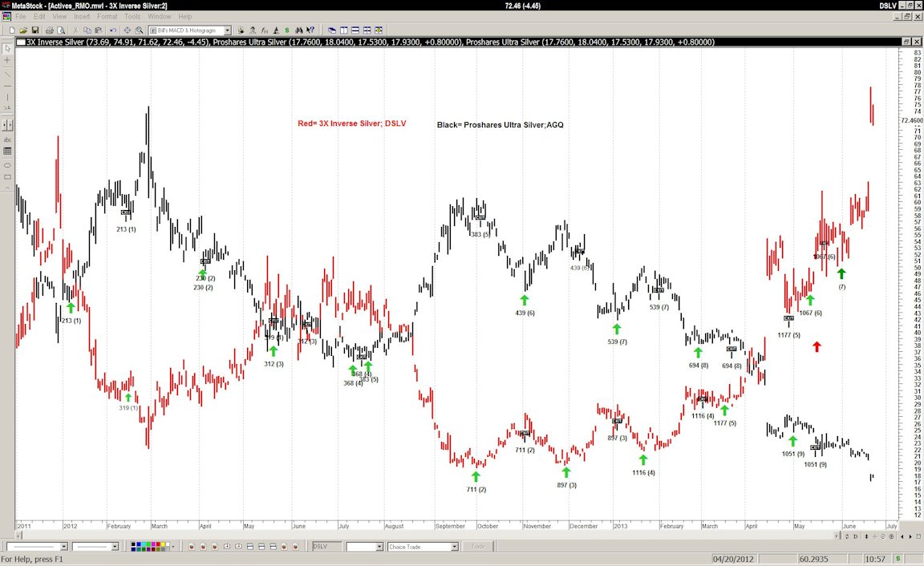Viewport: 924px width, 566px height.
Task: Undo the last action with the Undo icon
Action: pyautogui.click(x=112, y=30)
